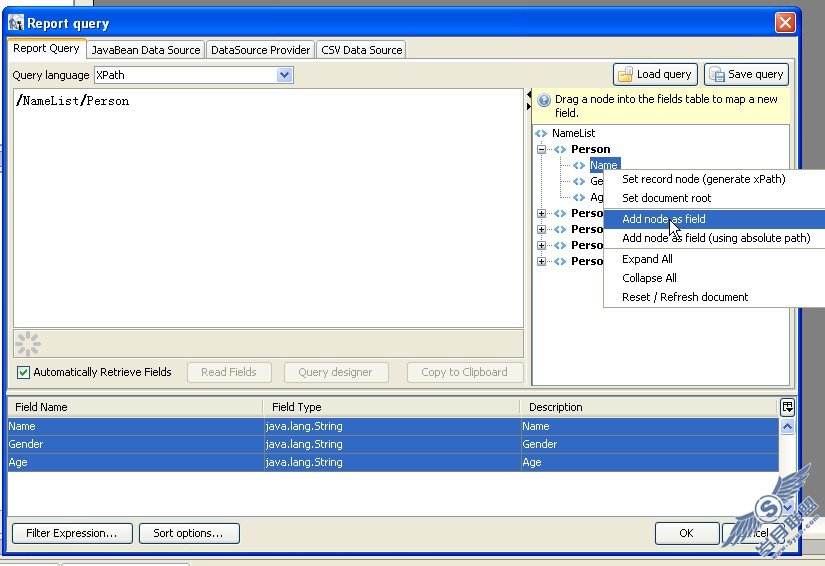Click the Save query button
The width and height of the screenshot is (825, 566).
(746, 75)
